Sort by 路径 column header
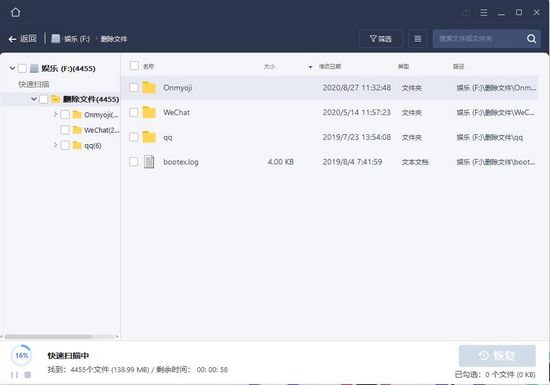This screenshot has width=550, height=385. tap(458, 66)
